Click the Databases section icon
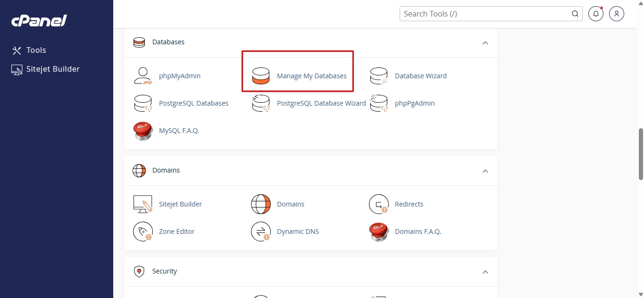Viewport: 644px width, 298px height. (x=139, y=42)
